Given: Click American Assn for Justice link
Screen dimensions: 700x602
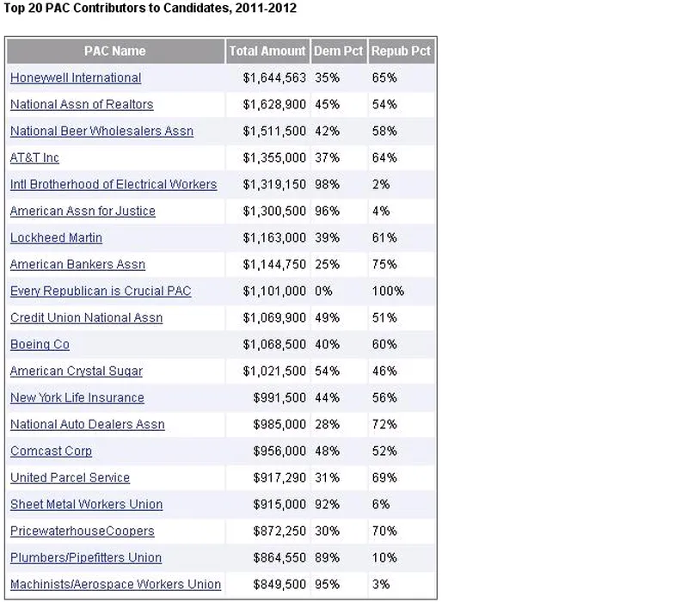Looking at the screenshot, I should coord(83,212).
